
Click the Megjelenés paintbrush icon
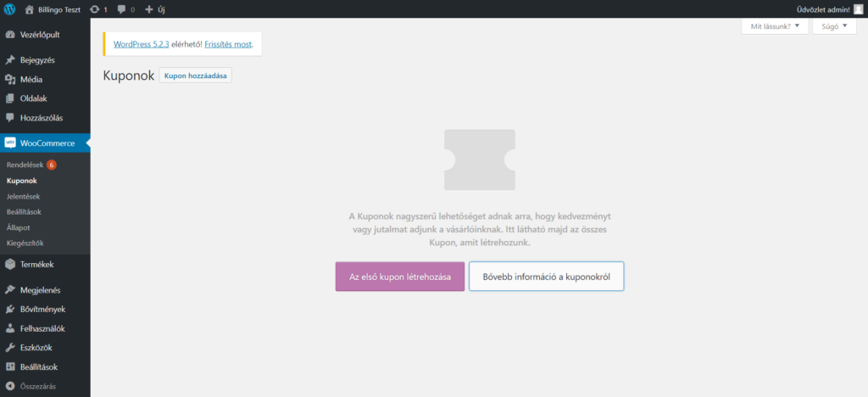[x=9, y=289]
